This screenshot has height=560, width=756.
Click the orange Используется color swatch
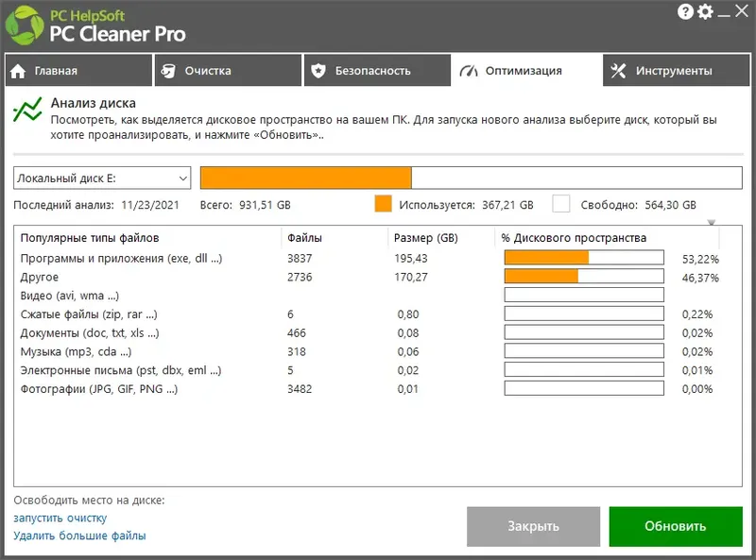tap(384, 204)
